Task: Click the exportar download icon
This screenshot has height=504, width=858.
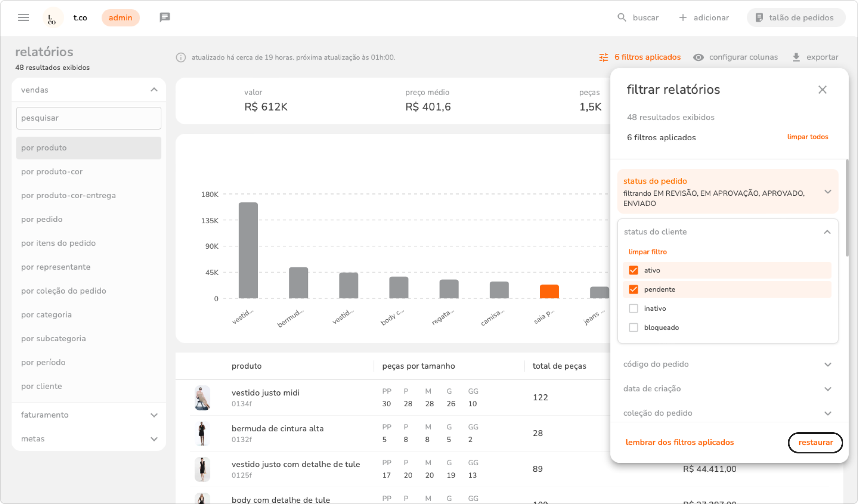Action: [x=796, y=57]
